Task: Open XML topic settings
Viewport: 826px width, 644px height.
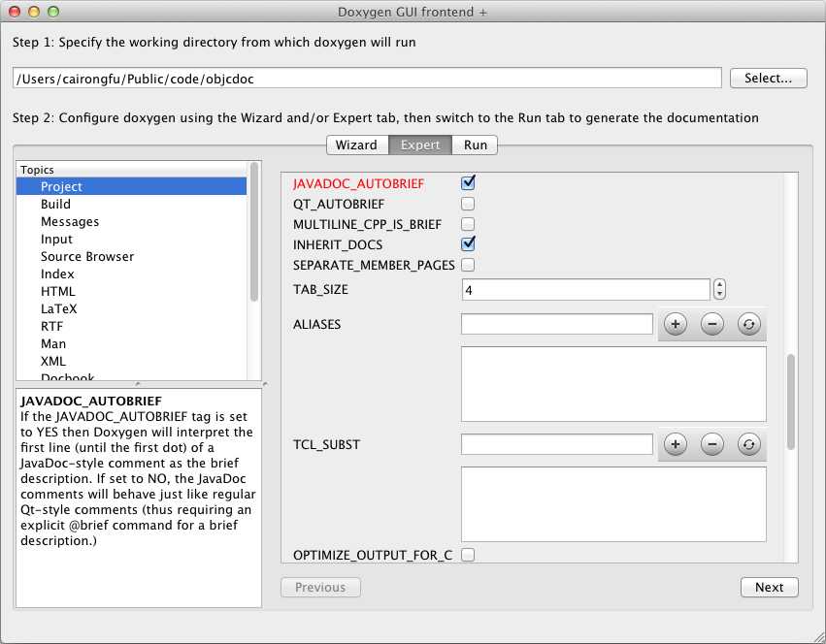Action: click(131, 361)
